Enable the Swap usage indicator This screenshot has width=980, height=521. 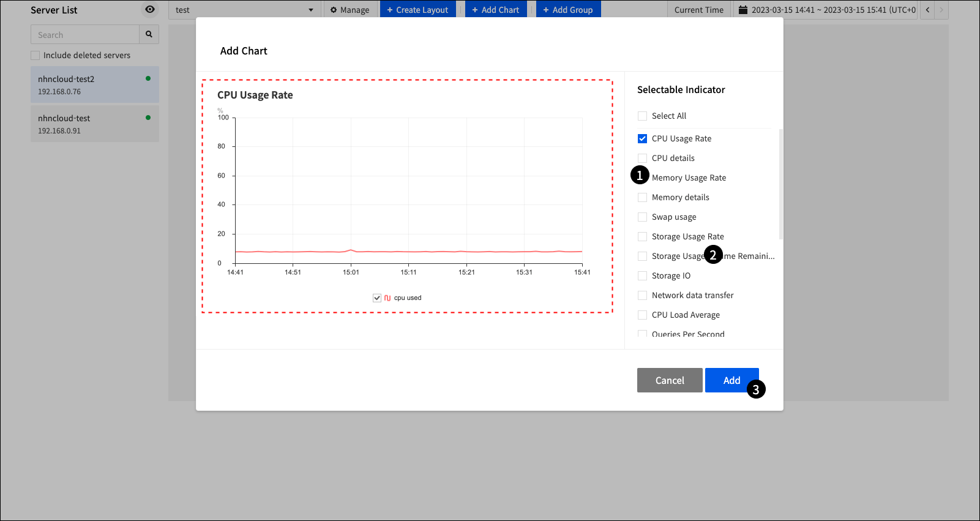642,217
